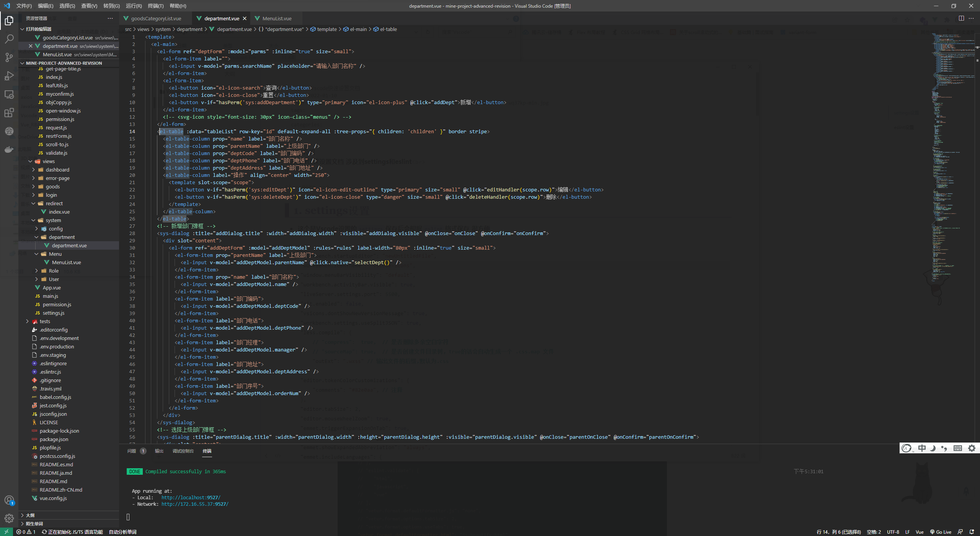Open Explorer panel more actions ellipsis

(x=110, y=18)
